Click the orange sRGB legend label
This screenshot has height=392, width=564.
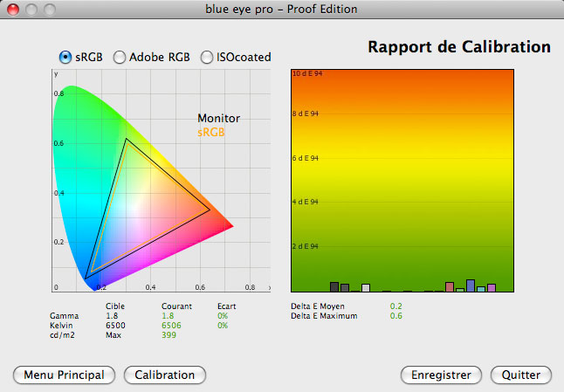[211, 132]
